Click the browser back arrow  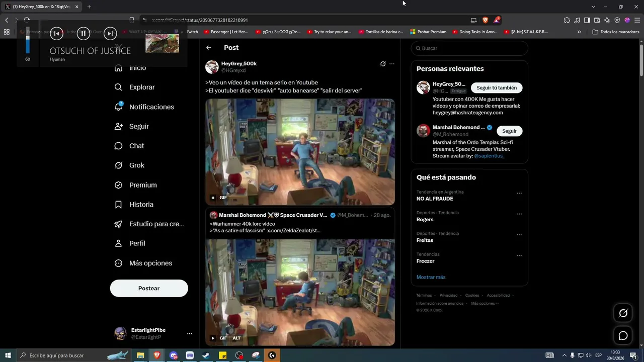pos(7,20)
